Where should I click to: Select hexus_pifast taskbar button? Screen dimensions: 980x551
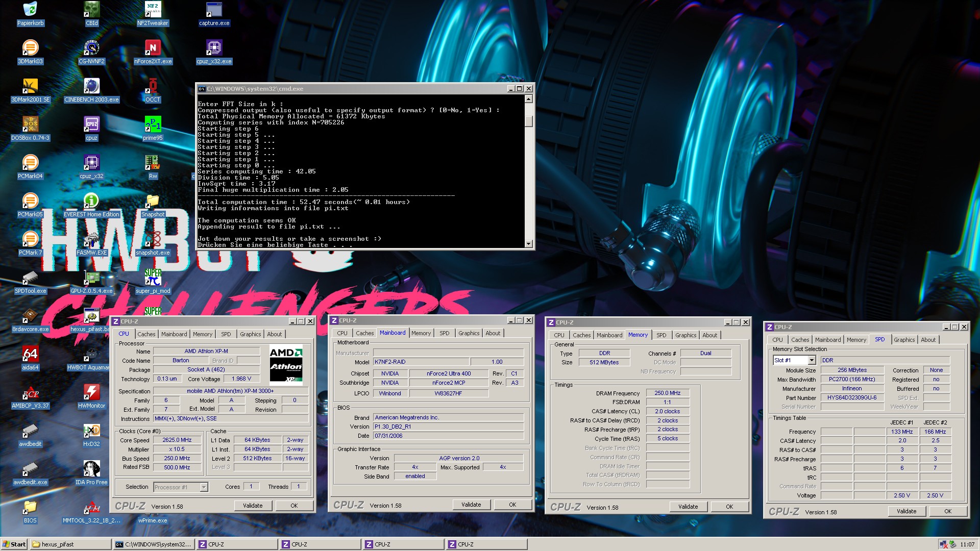coord(70,544)
